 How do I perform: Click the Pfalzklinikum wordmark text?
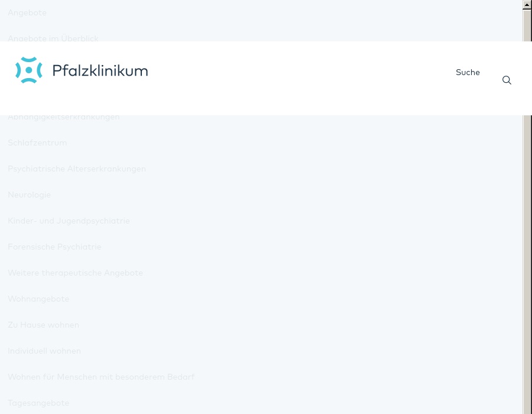(100, 71)
